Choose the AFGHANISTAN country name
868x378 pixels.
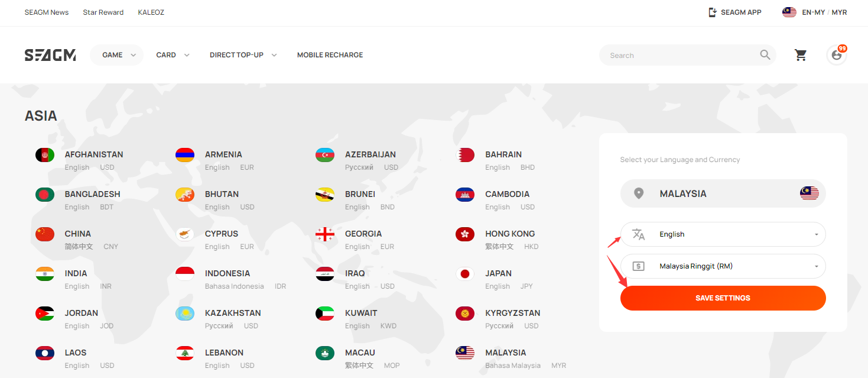pyautogui.click(x=94, y=154)
